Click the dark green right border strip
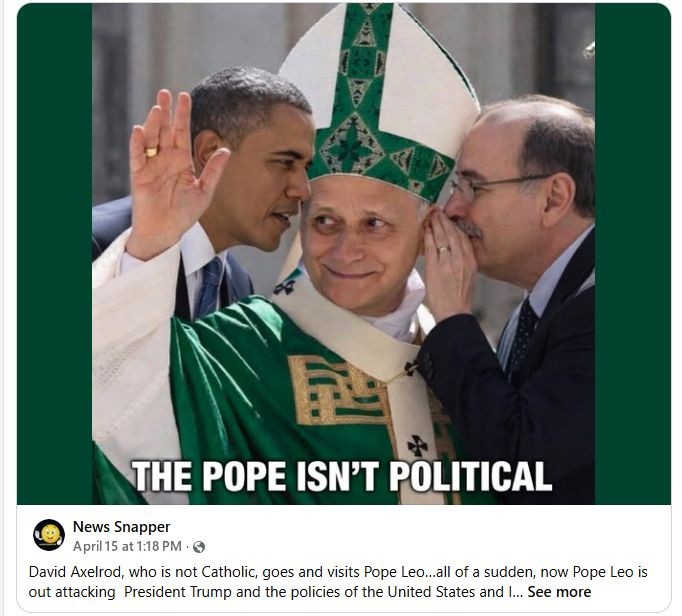Viewport: 682px width, 616px height. pos(633,254)
